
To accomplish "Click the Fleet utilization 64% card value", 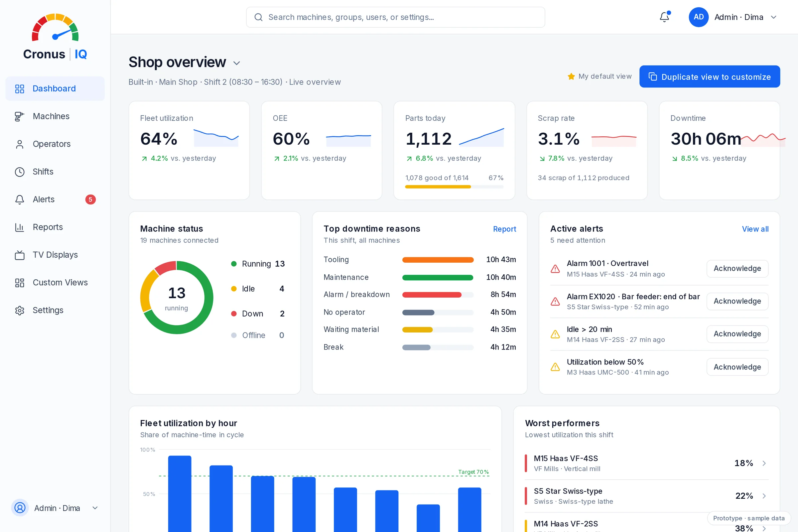I will point(159,139).
